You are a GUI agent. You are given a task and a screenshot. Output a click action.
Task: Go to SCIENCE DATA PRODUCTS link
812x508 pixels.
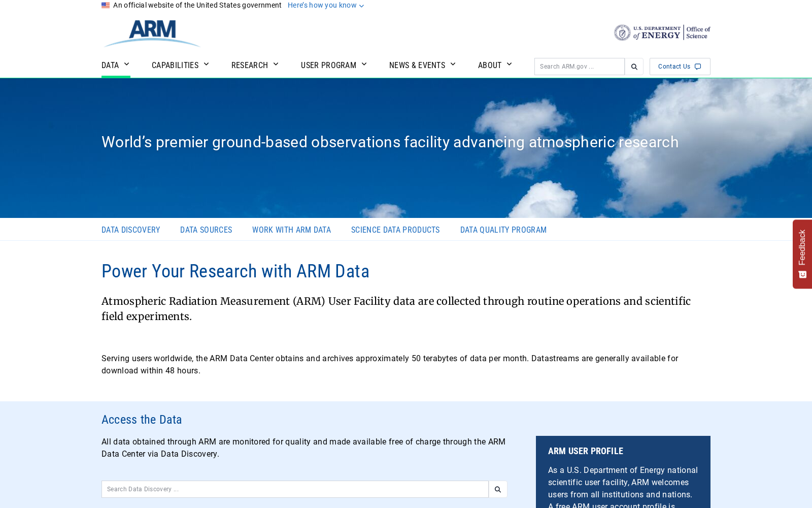click(x=395, y=230)
